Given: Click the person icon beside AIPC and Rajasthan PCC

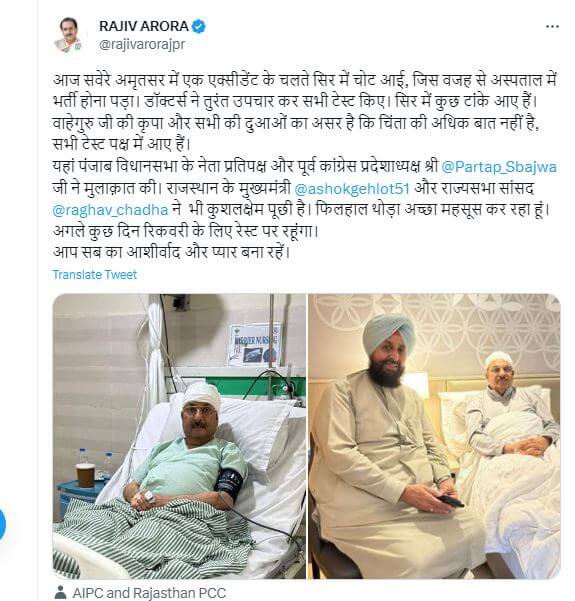Looking at the screenshot, I should tap(60, 592).
